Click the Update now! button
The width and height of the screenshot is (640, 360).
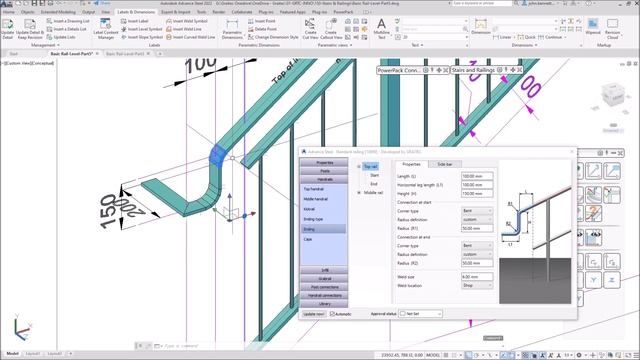(314, 314)
